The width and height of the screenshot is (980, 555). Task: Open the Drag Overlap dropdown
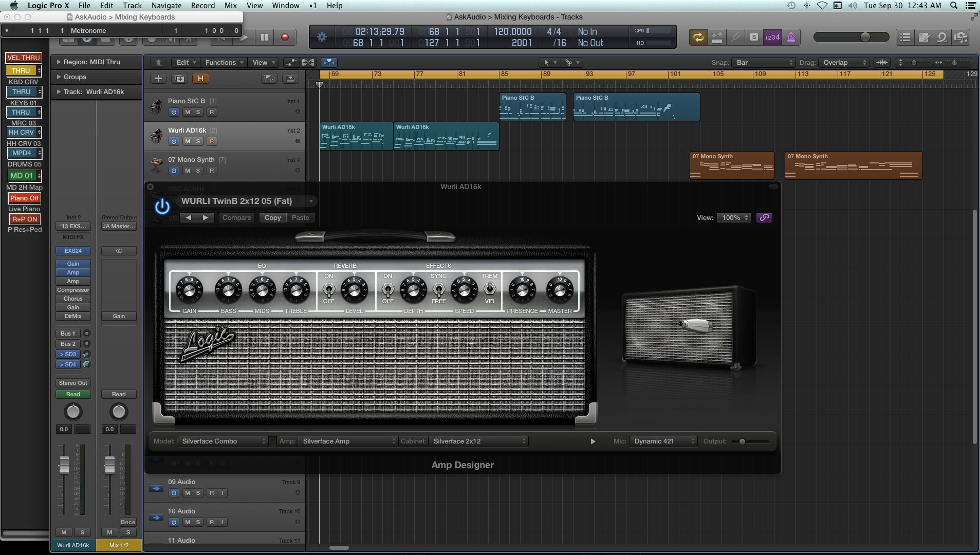click(x=843, y=62)
